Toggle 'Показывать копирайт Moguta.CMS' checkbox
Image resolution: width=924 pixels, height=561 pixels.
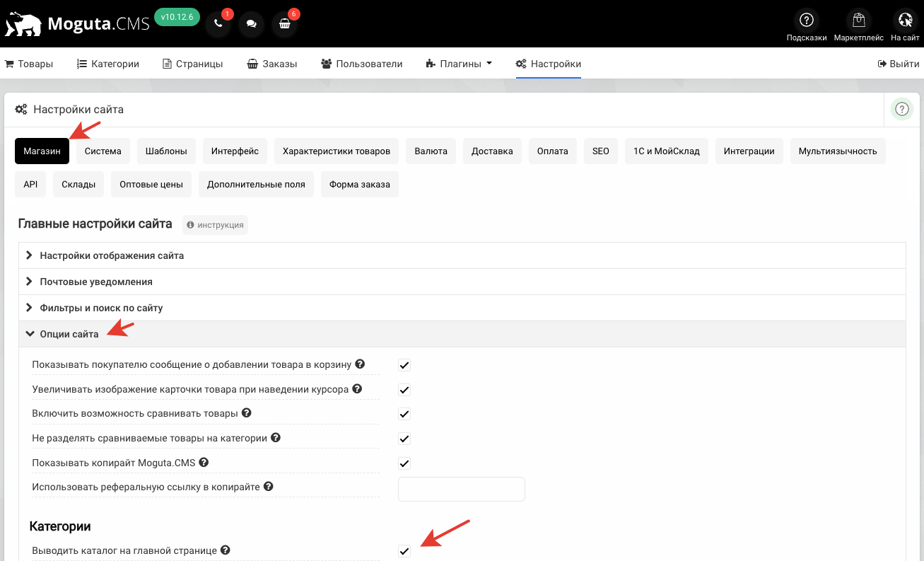coord(404,463)
